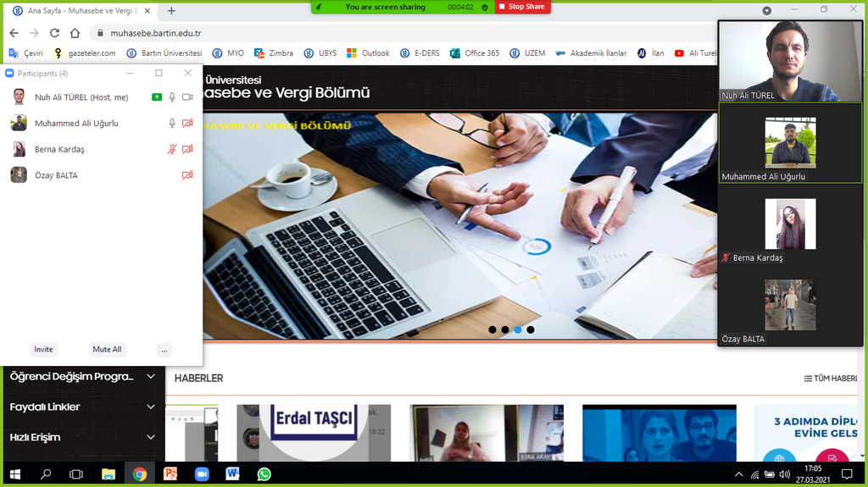Expand the Faydalı Linkler section
This screenshot has width=868, height=487.
(x=151, y=407)
